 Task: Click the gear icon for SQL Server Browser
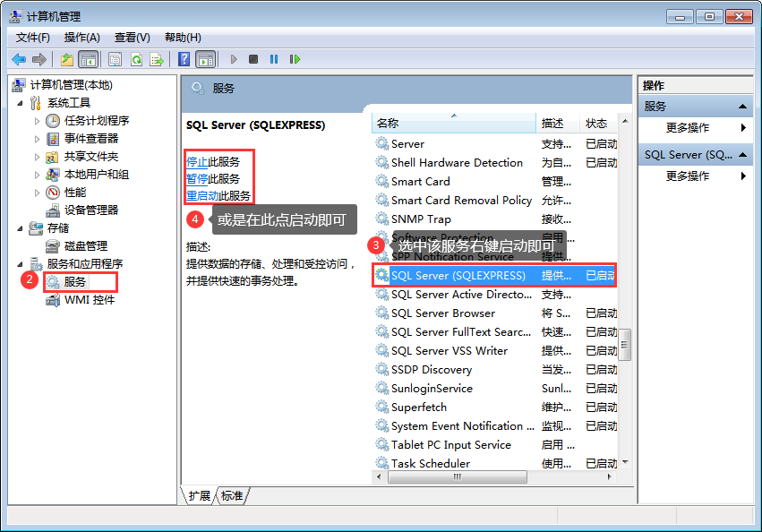[382, 313]
